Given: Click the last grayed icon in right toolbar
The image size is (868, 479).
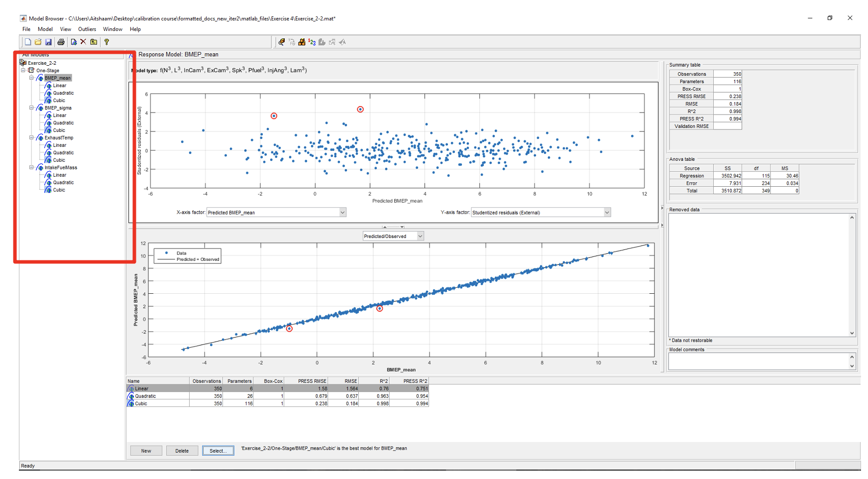Looking at the screenshot, I should coord(342,42).
